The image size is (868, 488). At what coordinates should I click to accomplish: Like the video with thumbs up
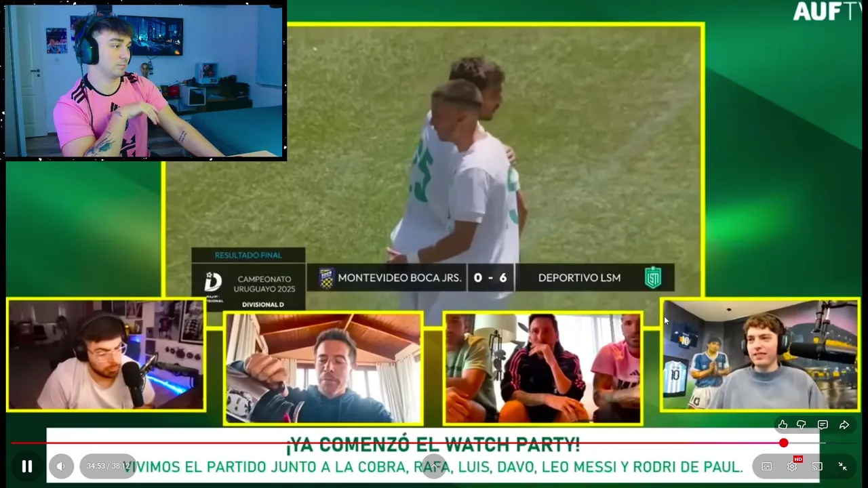click(x=783, y=425)
